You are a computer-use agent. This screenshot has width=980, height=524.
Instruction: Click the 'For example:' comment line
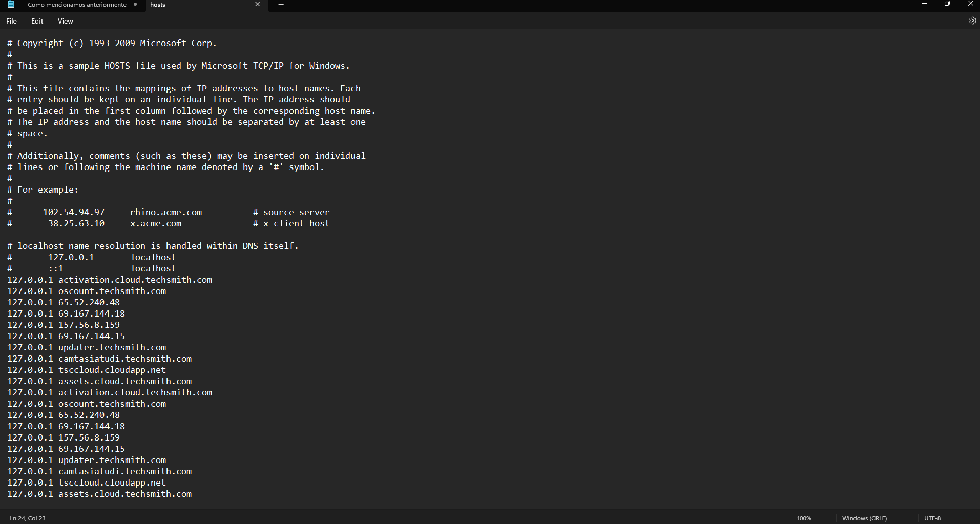click(48, 190)
